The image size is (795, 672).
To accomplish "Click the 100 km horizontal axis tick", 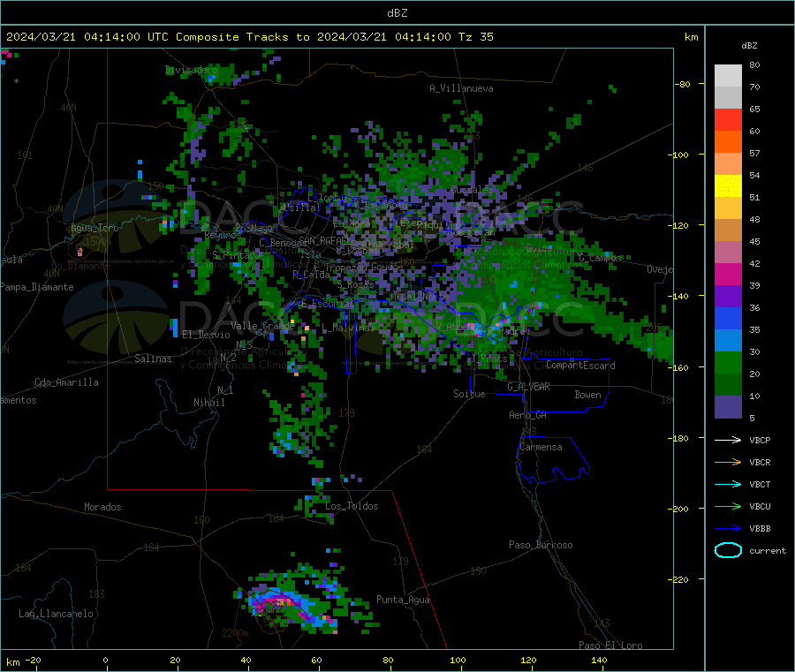I will (x=458, y=660).
